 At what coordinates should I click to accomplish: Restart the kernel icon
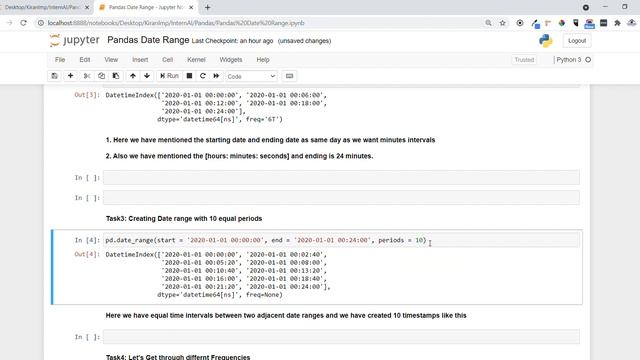tap(202, 76)
